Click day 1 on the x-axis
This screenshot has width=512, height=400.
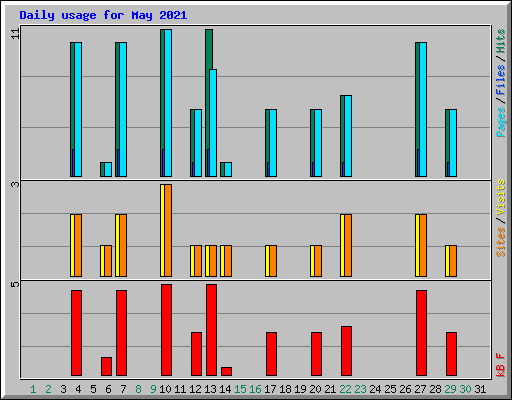pyautogui.click(x=33, y=389)
